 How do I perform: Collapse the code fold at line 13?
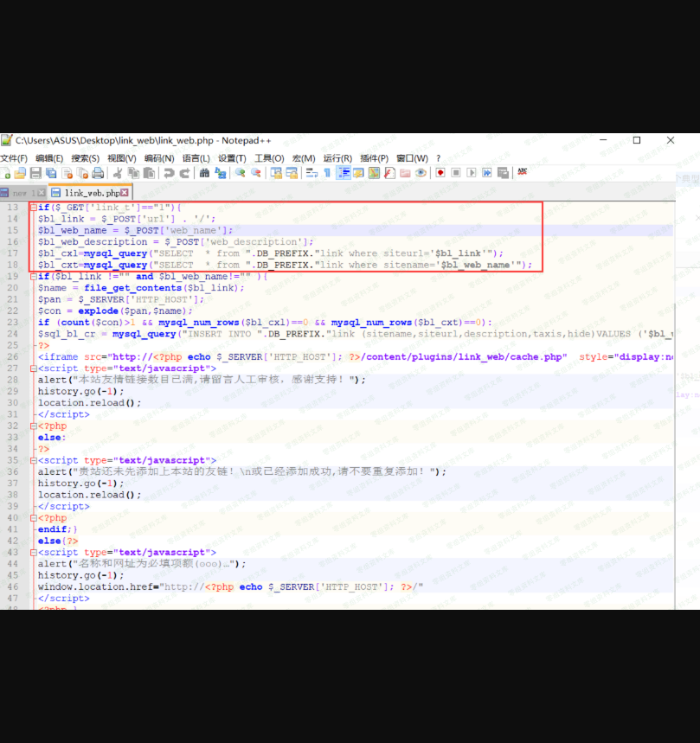pyautogui.click(x=33, y=208)
